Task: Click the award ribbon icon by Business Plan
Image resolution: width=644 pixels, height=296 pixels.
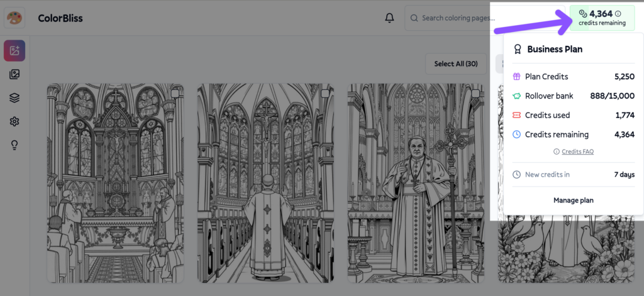Action: (518, 49)
